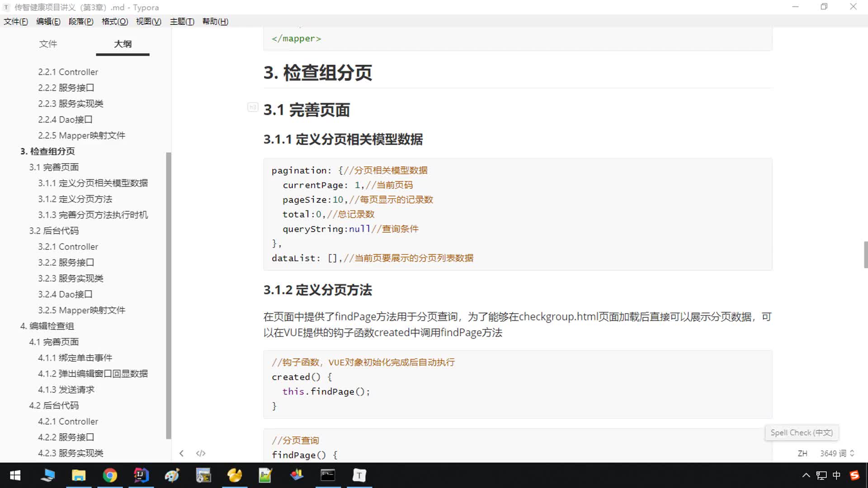Open 3.2.4 Dao接口 outline entry
Screen dimensions: 868x488
tap(65, 294)
